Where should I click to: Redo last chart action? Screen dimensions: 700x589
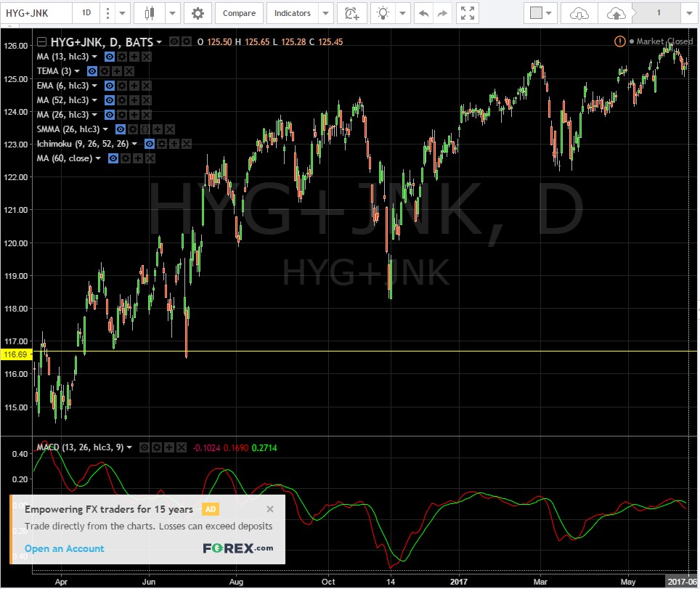[x=442, y=13]
